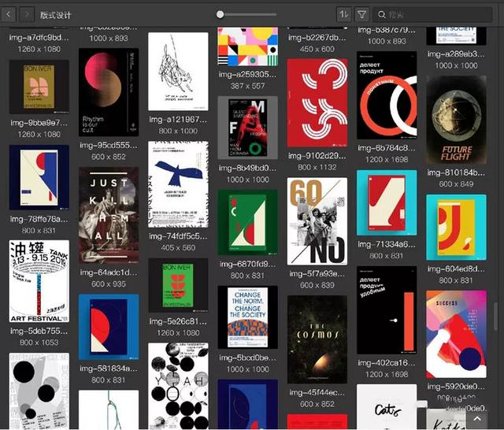Select the FM red dancer poster
The height and width of the screenshot is (430, 504).
[x=247, y=128]
